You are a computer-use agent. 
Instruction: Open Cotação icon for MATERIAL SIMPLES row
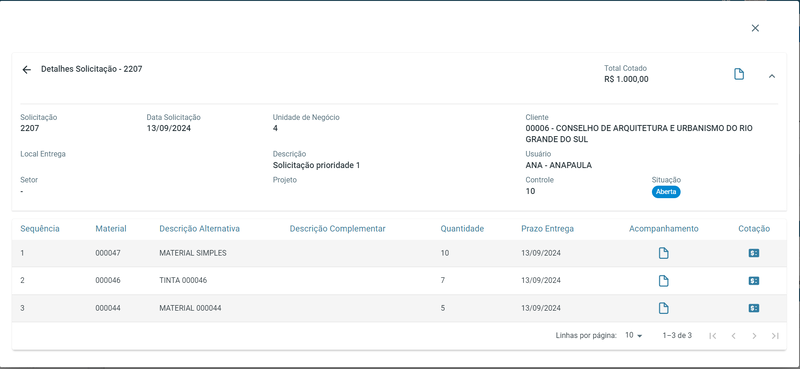coord(754,253)
